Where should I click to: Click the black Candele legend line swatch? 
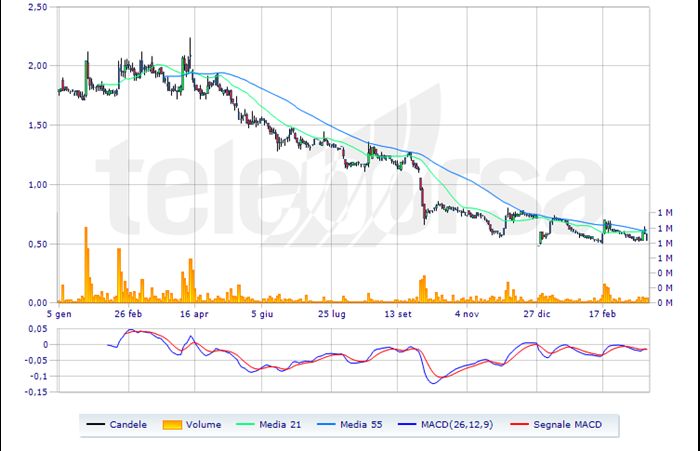pos(95,425)
